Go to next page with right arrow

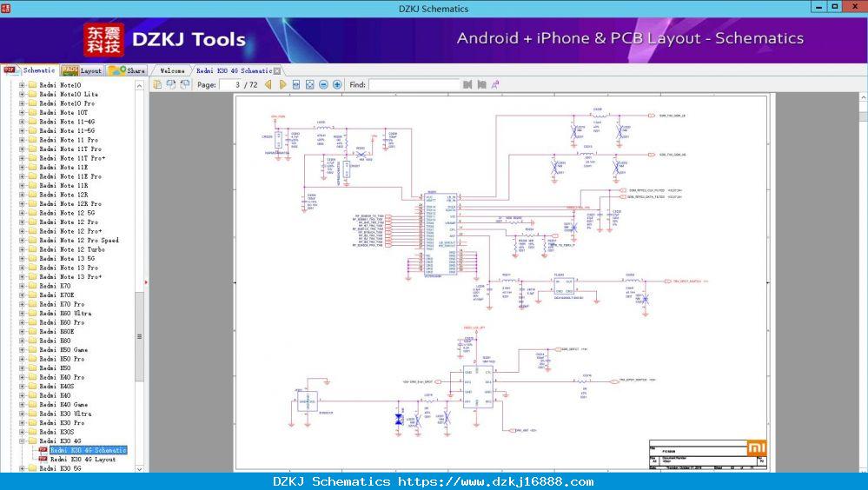point(282,85)
